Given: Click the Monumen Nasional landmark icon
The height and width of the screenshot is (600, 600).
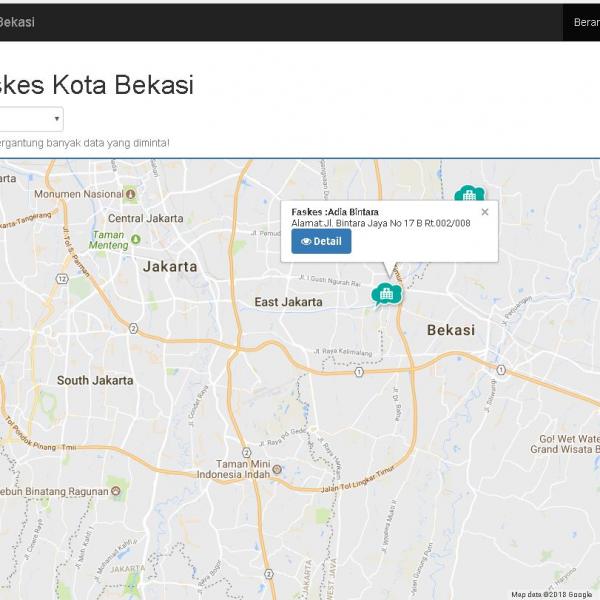Looking at the screenshot, I should click(x=132, y=194).
